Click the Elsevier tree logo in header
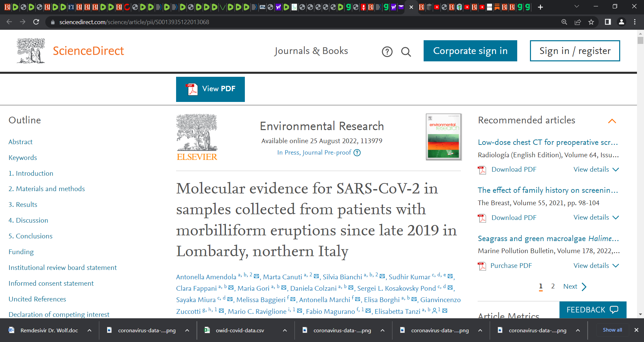644x342 pixels. (x=31, y=51)
